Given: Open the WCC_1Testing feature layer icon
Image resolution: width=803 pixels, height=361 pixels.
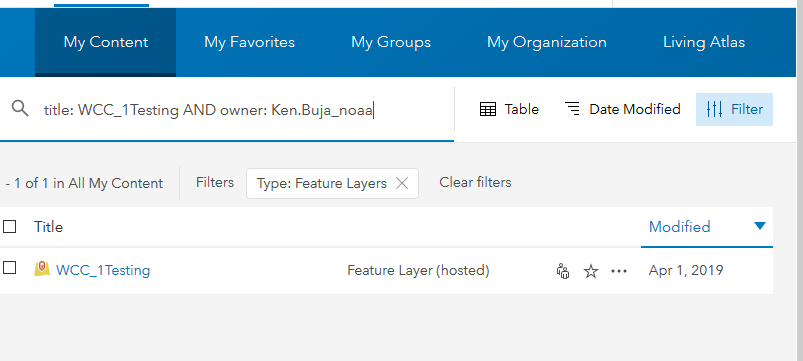Looking at the screenshot, I should [42, 269].
